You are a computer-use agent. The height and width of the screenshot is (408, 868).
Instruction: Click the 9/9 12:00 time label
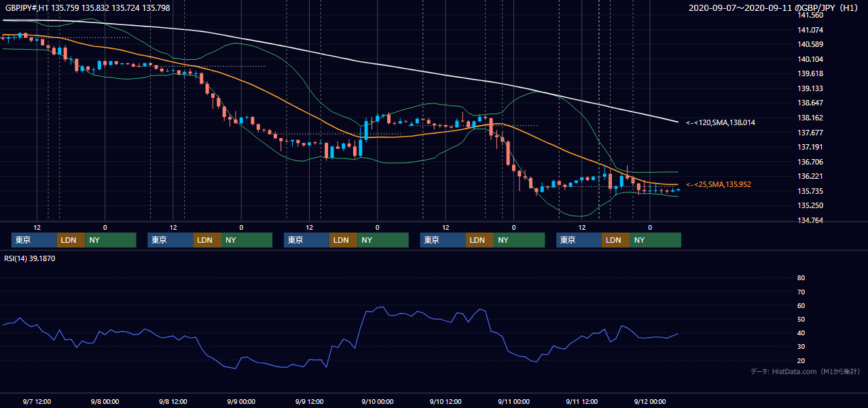coord(309,401)
